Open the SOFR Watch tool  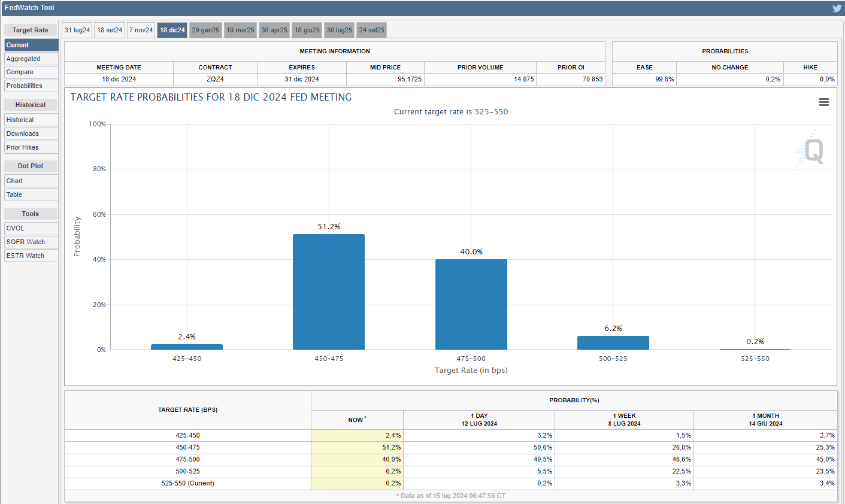(31, 242)
